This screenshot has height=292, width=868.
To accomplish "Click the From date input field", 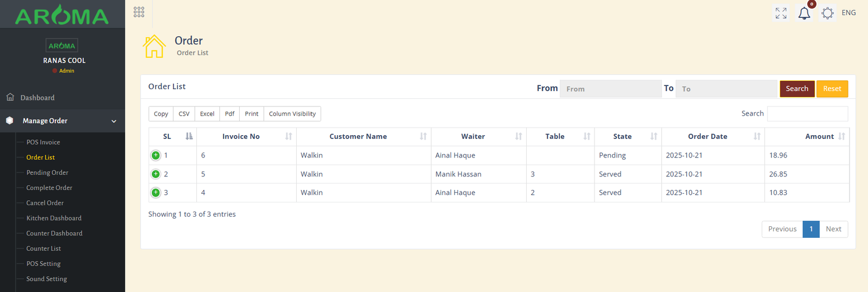I will 610,89.
